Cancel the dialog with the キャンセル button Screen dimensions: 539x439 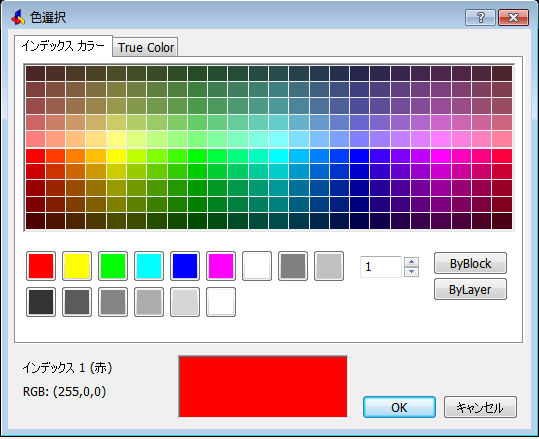(480, 407)
